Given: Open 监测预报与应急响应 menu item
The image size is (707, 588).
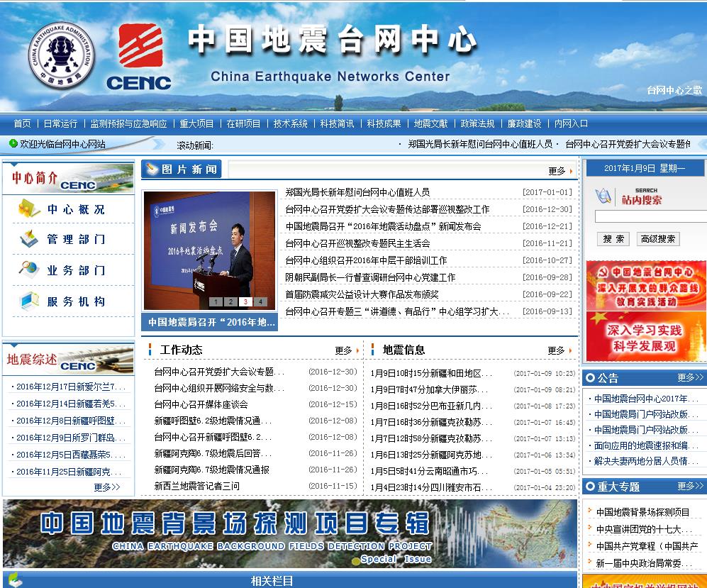Looking at the screenshot, I should pyautogui.click(x=128, y=123).
